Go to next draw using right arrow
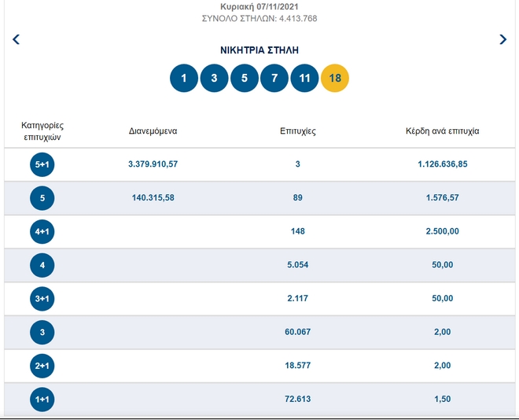This screenshot has width=519, height=420. 503,39
